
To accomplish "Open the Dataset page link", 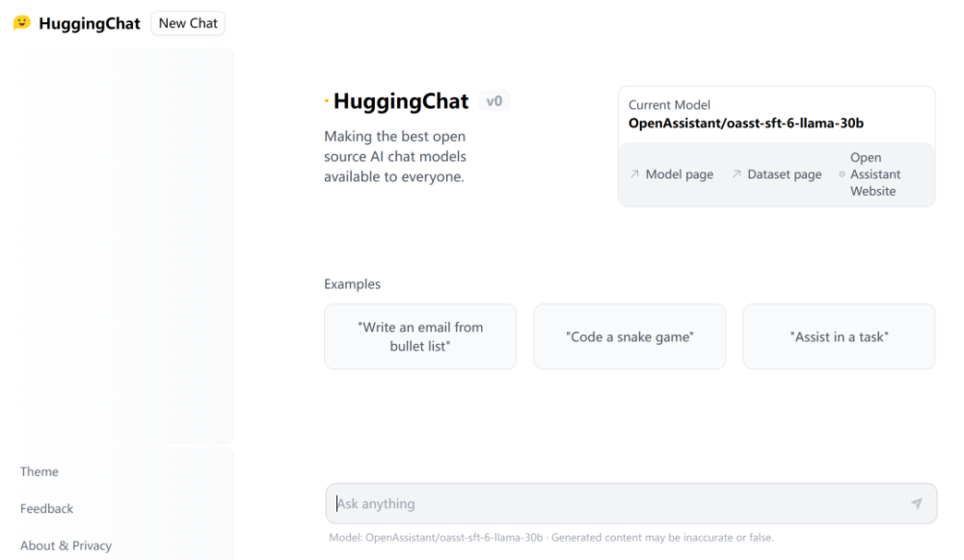I will pos(785,174).
